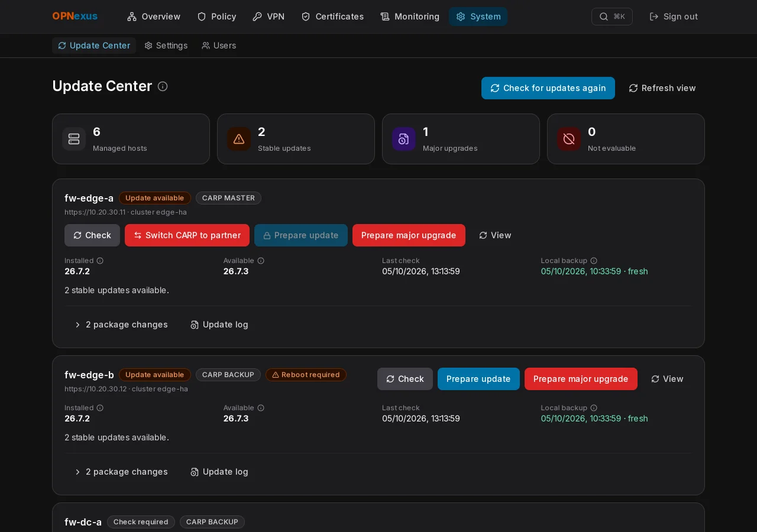Prepare major upgrade for fw-edge-a
757x532 pixels.
click(409, 235)
